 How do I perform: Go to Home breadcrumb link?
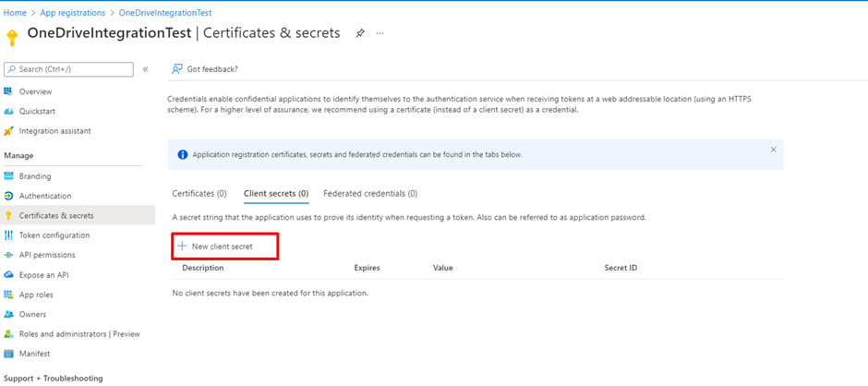tap(15, 13)
